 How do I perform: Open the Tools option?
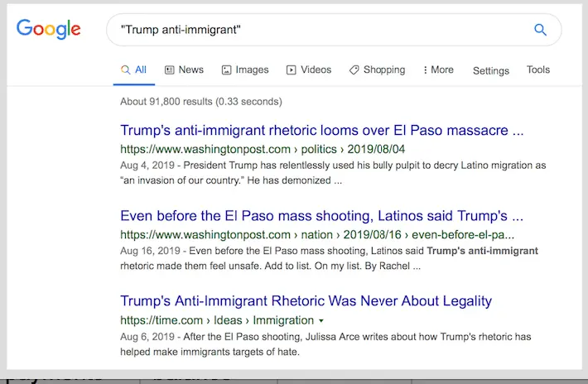538,70
